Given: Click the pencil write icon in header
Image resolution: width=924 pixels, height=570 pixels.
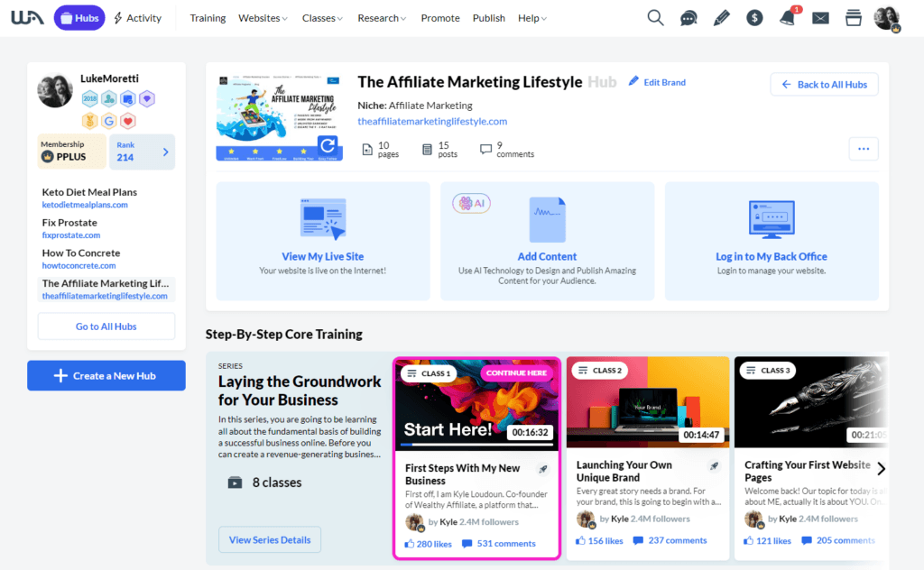Looking at the screenshot, I should click(721, 18).
